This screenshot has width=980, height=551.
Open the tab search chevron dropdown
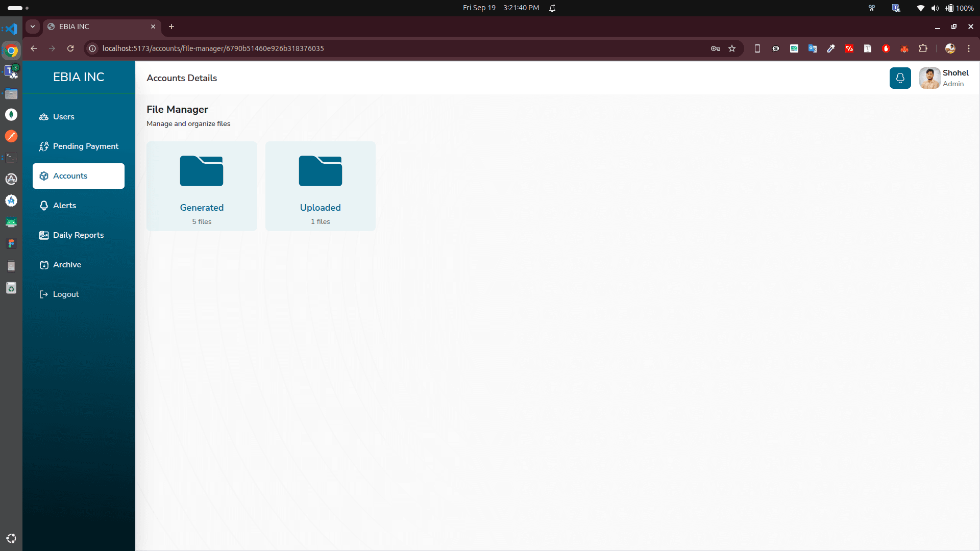pyautogui.click(x=32, y=27)
